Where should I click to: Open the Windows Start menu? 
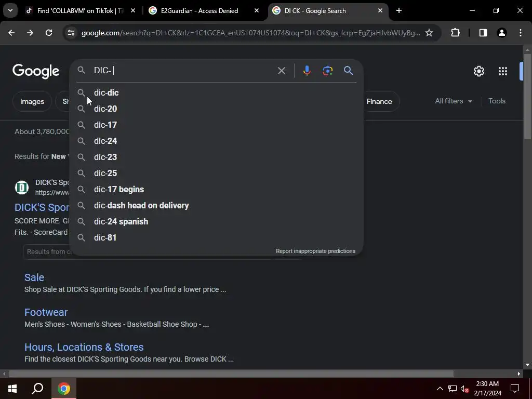(12, 389)
